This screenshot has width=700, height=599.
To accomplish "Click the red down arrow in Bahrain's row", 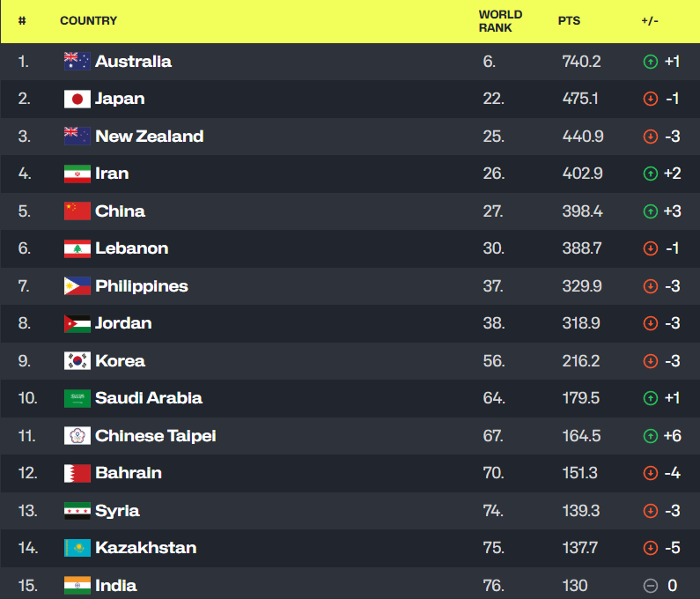I will coord(651,472).
